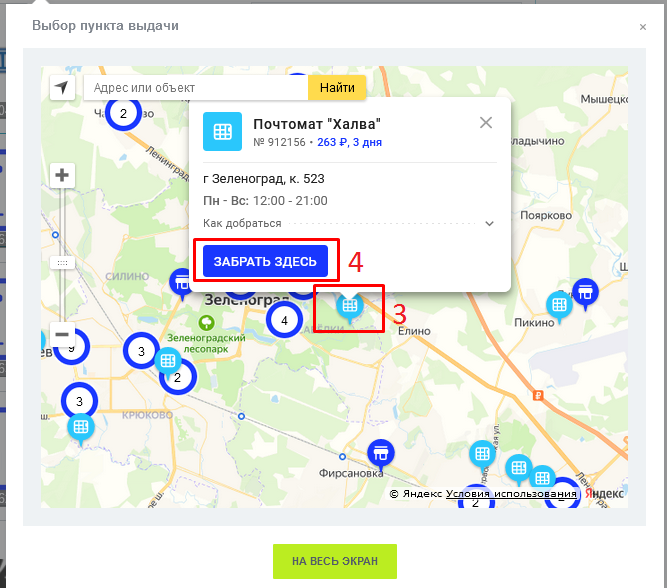This screenshot has height=588, width=667.
Task: Select the parcel locker marker near Елино
Action: tap(349, 305)
